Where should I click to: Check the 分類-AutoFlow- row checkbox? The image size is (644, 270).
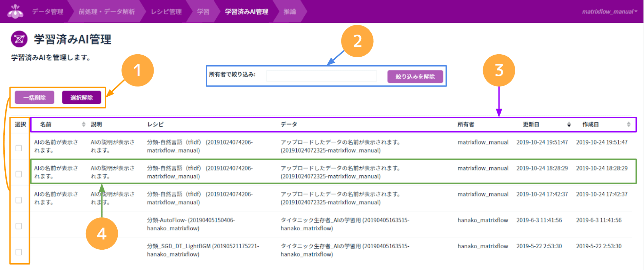[x=19, y=226]
